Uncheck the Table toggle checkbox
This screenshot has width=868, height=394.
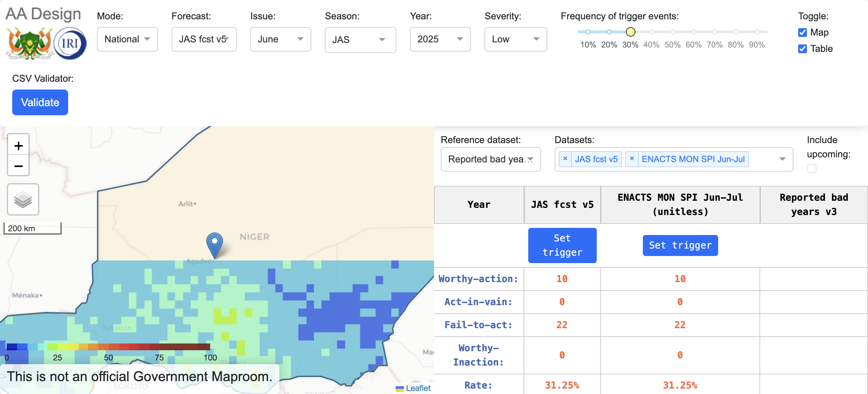803,49
